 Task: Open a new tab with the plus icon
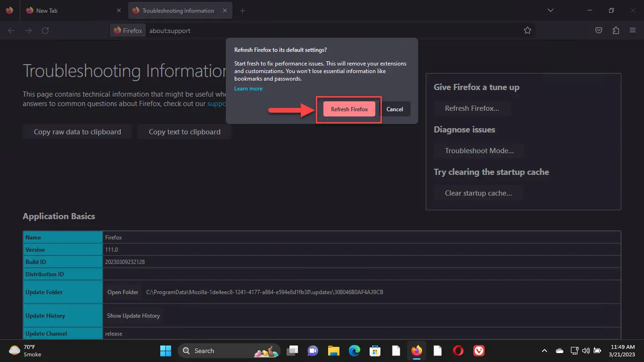242,10
